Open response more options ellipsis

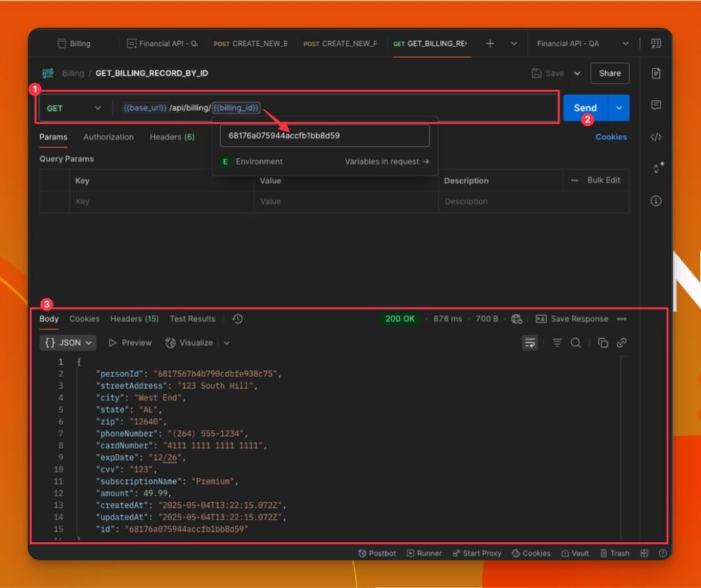(x=622, y=319)
